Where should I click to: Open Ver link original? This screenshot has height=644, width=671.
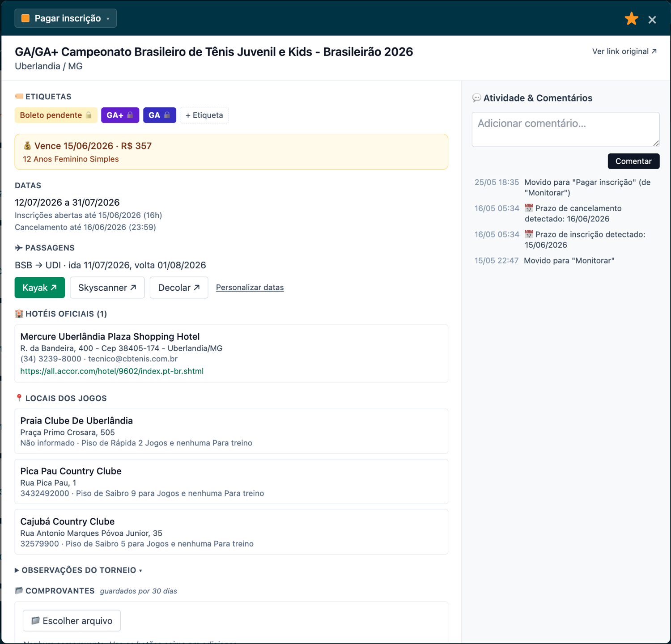coord(624,51)
